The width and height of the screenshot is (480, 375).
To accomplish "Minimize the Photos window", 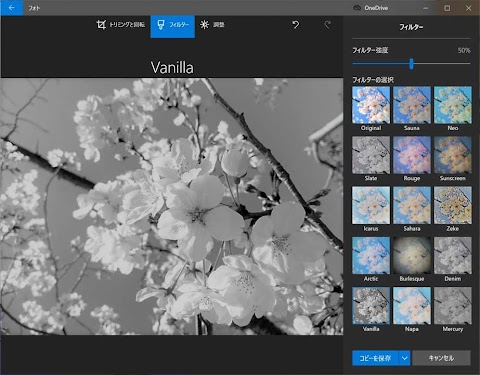I will click(426, 8).
